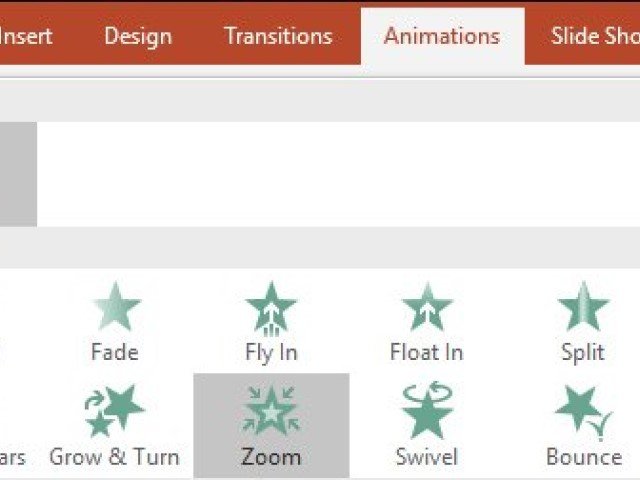The width and height of the screenshot is (640, 480).
Task: Open the Insert ribbon tab
Action: click(26, 36)
